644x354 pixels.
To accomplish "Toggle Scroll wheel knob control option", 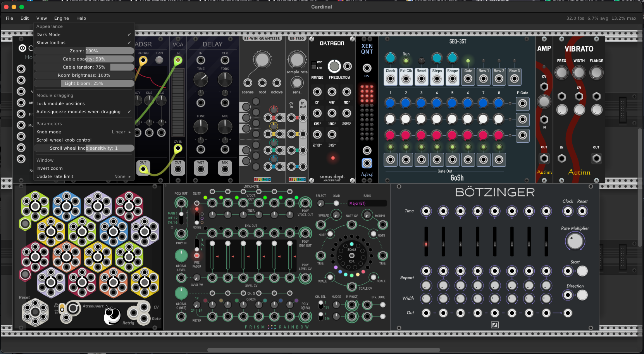I will tap(84, 140).
